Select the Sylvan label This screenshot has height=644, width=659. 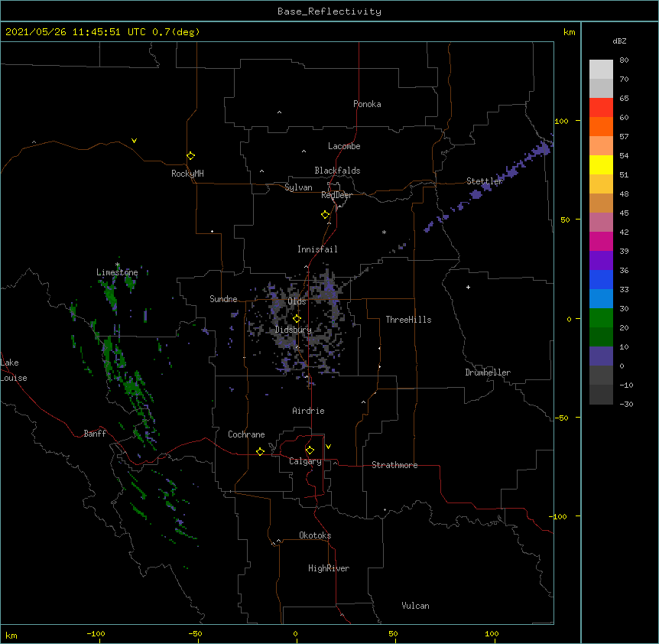point(298,187)
